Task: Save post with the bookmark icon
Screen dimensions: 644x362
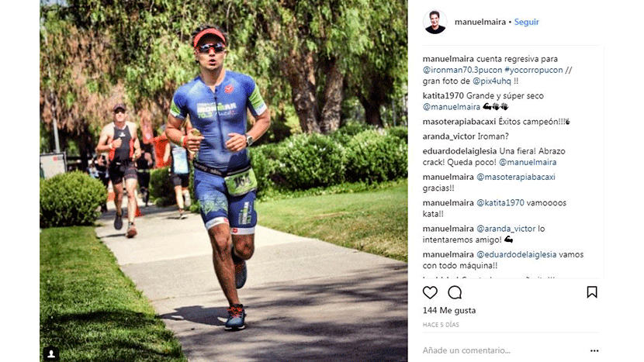Action: tap(592, 292)
